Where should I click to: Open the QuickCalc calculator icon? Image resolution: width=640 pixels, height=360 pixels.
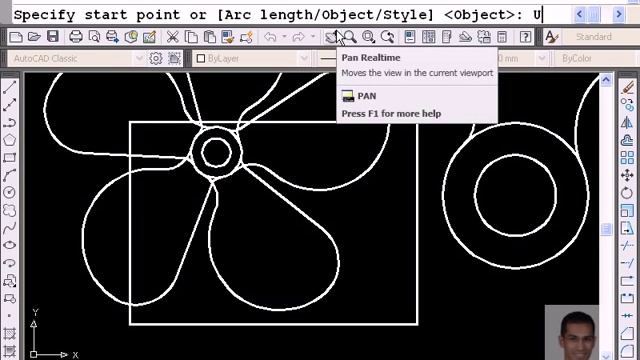502,37
